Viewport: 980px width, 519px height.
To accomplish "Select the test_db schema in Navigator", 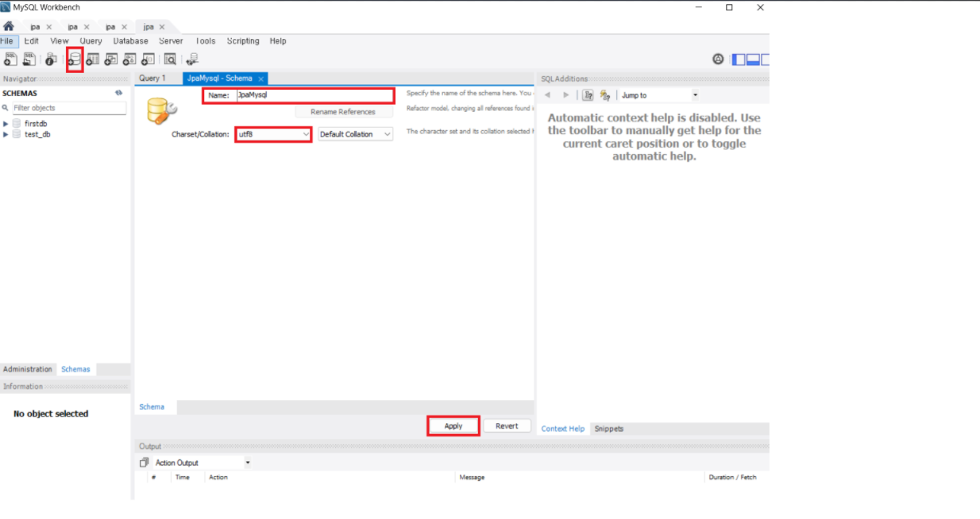I will tap(37, 134).
